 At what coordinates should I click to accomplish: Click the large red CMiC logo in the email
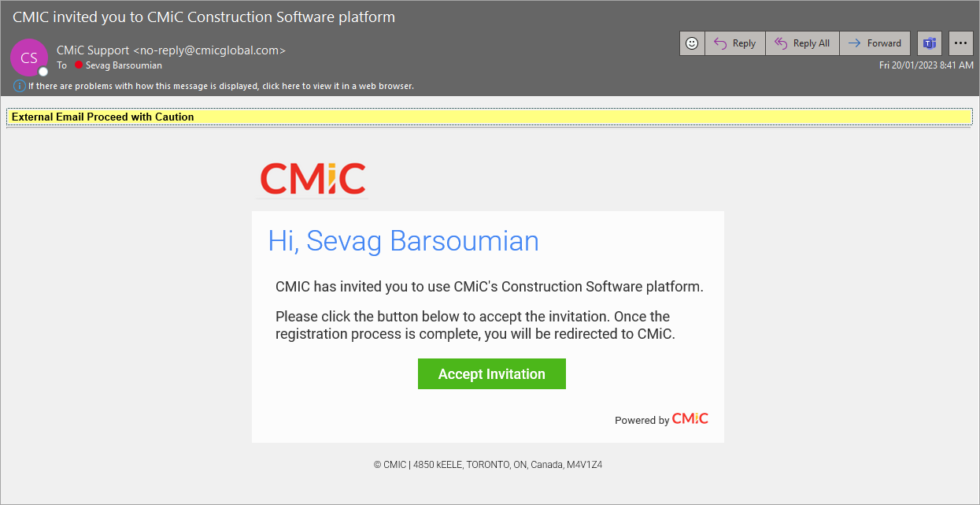(312, 178)
